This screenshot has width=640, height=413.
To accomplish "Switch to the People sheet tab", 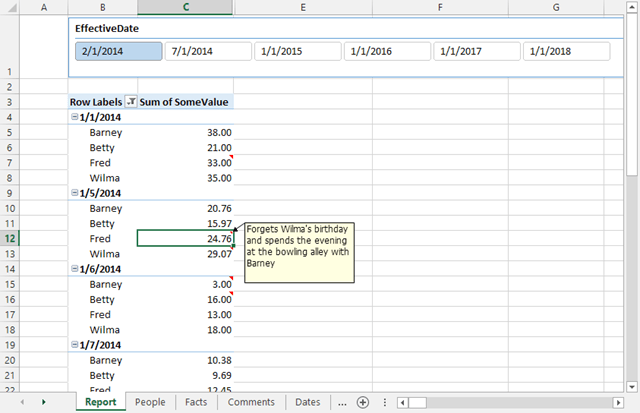I will (150, 402).
